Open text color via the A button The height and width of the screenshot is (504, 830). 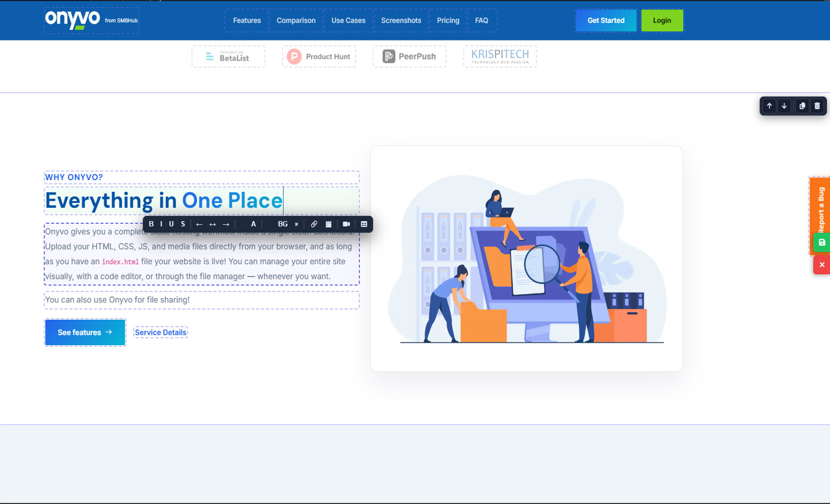coord(254,224)
